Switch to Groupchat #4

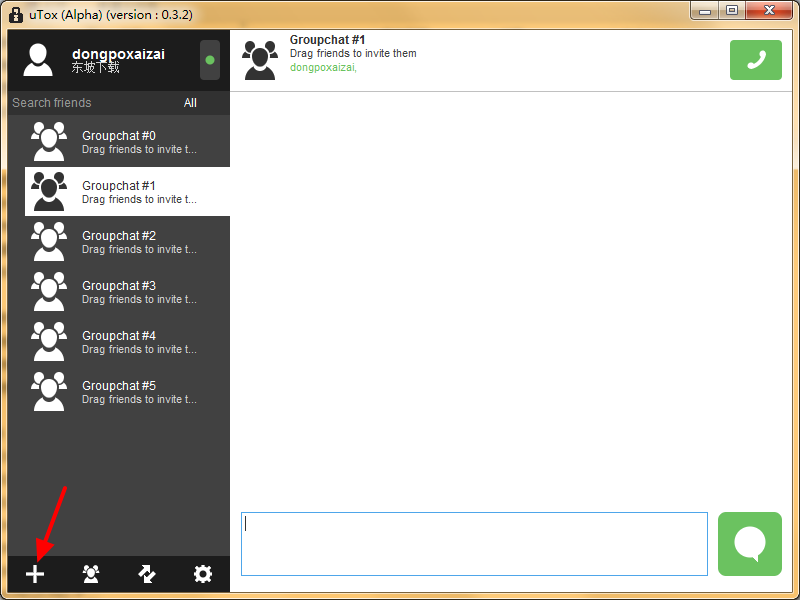(x=118, y=341)
